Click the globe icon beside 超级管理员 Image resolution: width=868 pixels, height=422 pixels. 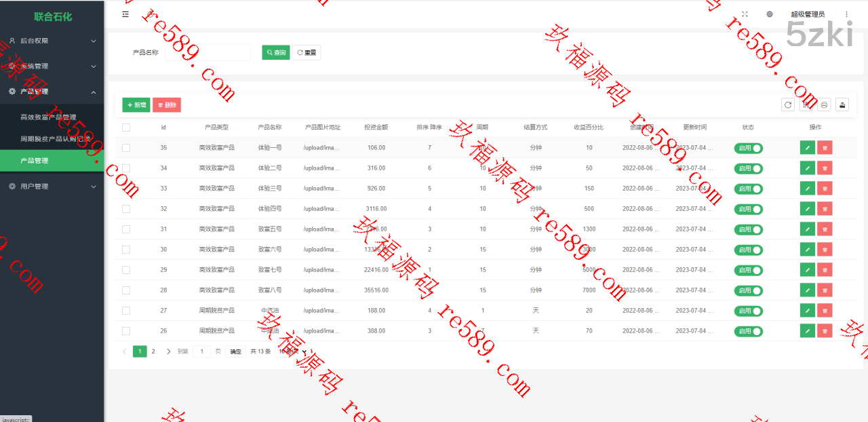770,14
